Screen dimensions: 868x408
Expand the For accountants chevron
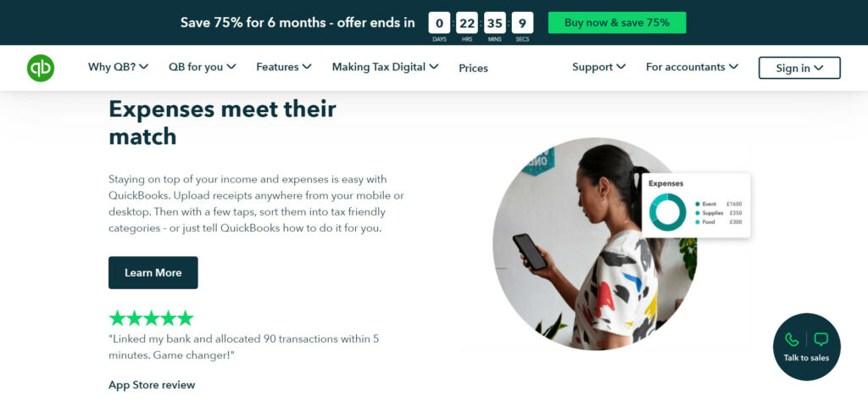[x=733, y=67]
